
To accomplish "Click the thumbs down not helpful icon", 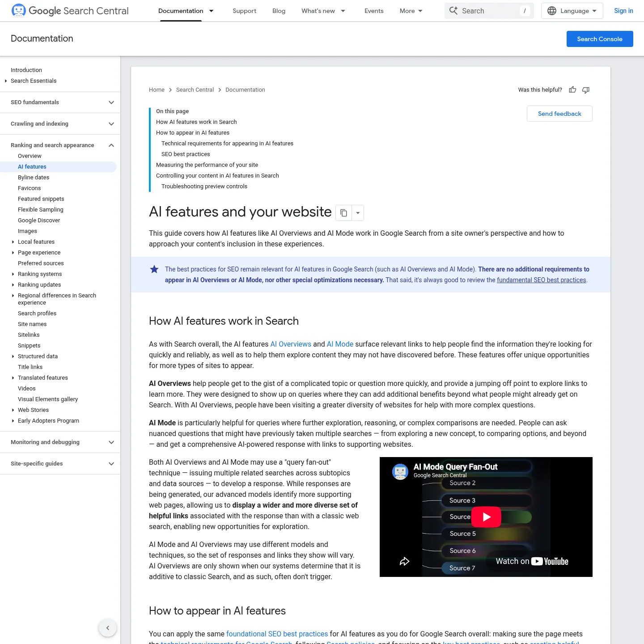I will 586,90.
